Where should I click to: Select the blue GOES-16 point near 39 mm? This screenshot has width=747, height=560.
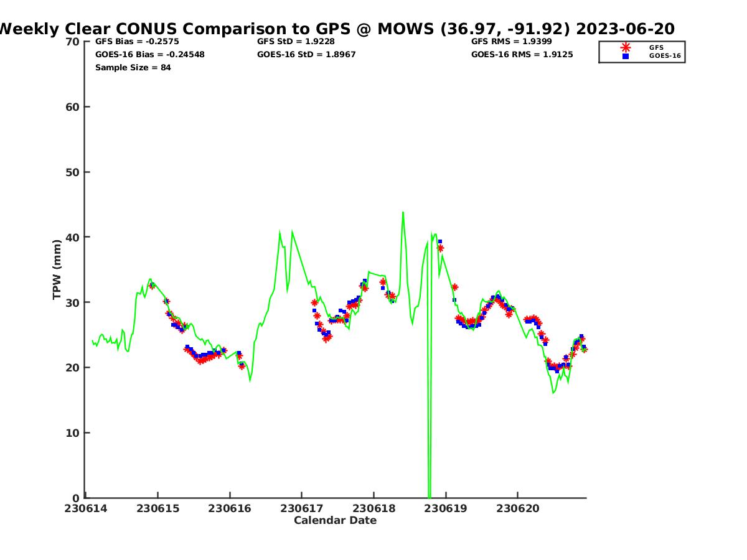click(x=440, y=241)
